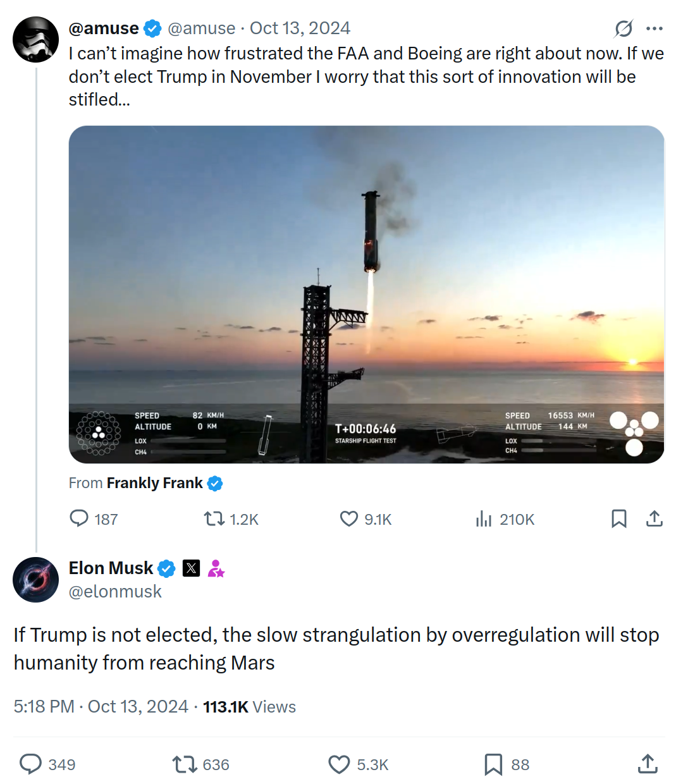Open the three-dot more menu on amuse post
Viewport: 676px width, 784px height.
(x=654, y=28)
